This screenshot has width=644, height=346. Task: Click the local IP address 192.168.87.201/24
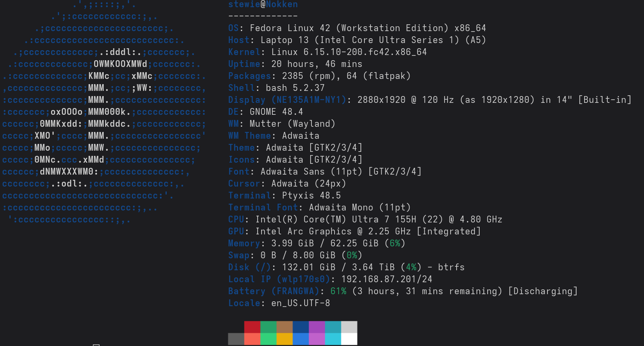[x=386, y=279]
